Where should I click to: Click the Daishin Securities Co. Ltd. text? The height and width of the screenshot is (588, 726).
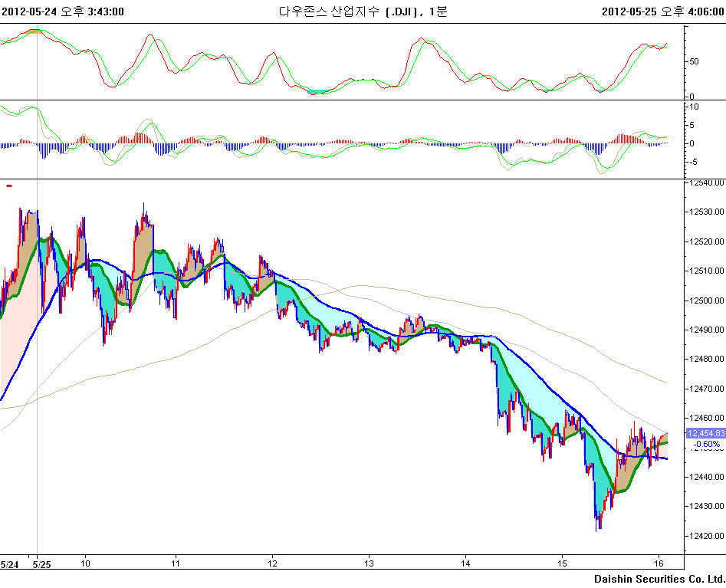tap(659, 578)
